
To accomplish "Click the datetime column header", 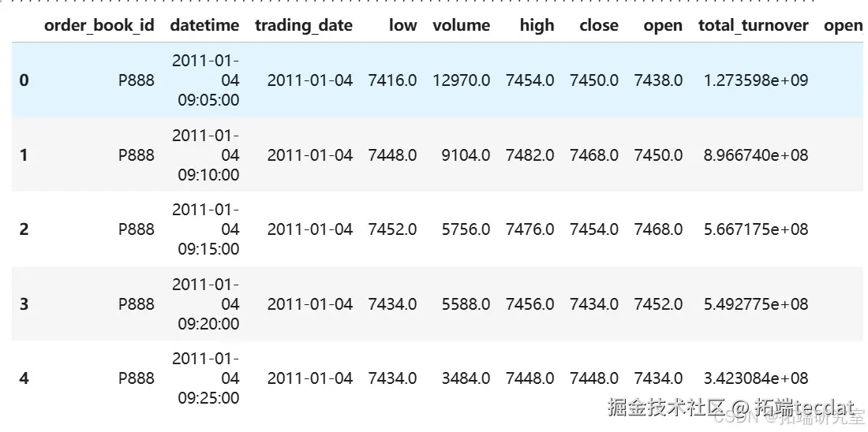I will [x=204, y=25].
